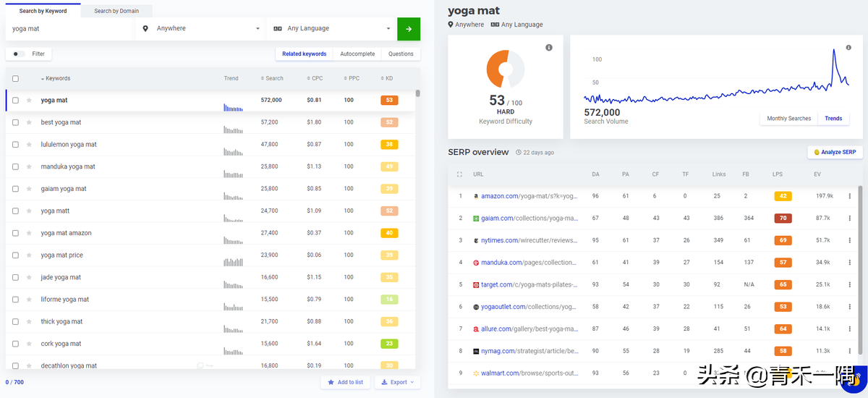Check the 'manduka yoga mat' row checkbox

15,166
